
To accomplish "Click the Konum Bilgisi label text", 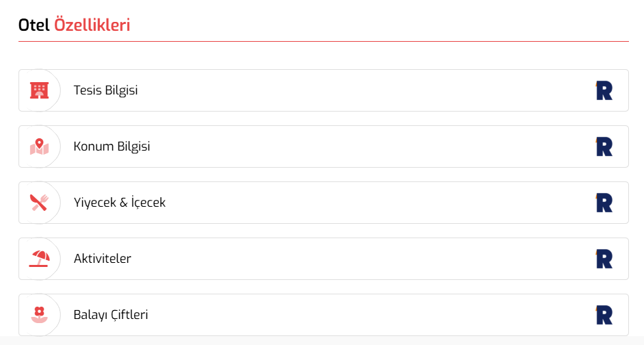I will coord(112,146).
